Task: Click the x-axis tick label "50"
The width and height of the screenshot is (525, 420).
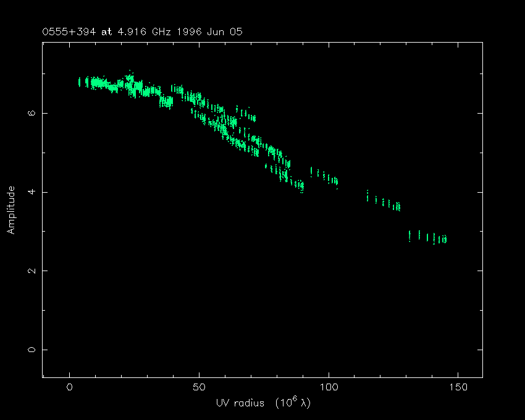Action: 199,387
